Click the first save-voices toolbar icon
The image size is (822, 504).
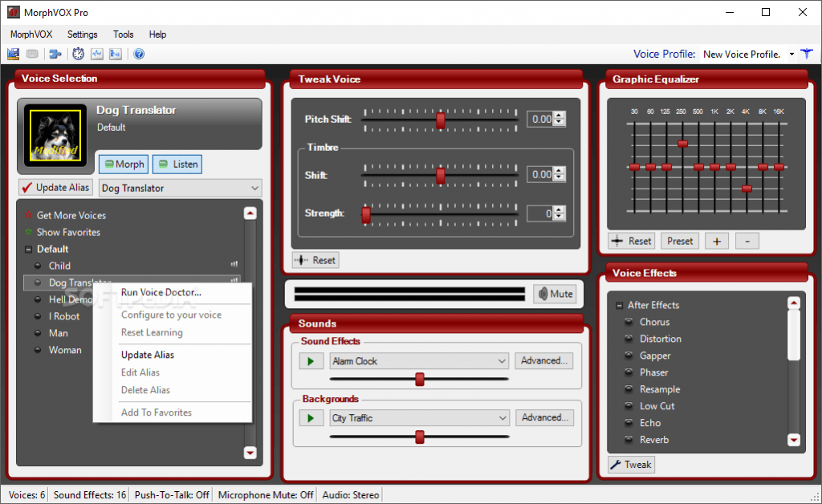(13, 54)
